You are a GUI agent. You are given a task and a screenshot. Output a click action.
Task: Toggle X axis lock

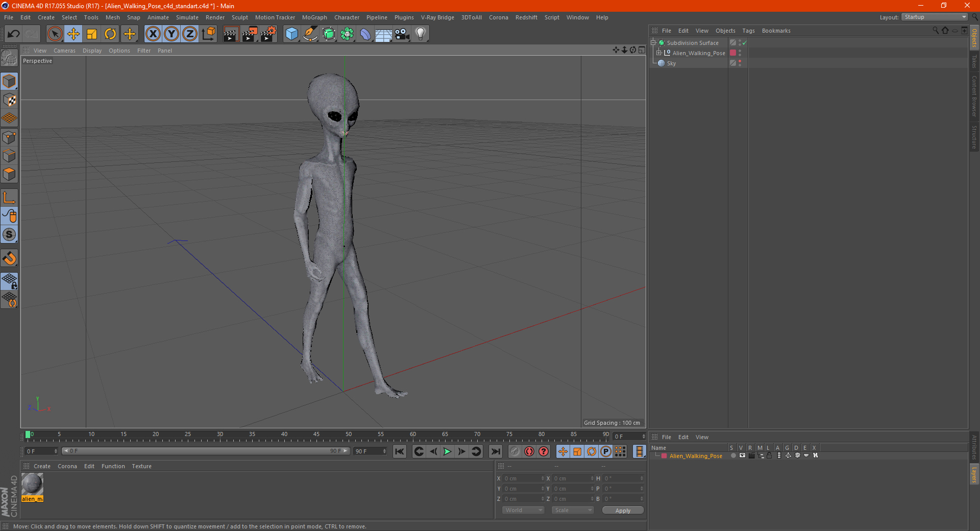pyautogui.click(x=153, y=34)
